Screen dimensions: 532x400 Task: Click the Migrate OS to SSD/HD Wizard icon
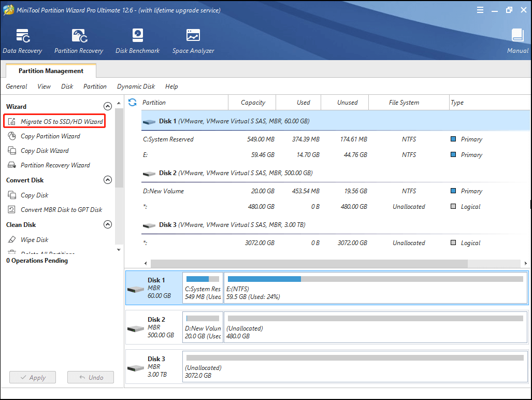tap(12, 121)
